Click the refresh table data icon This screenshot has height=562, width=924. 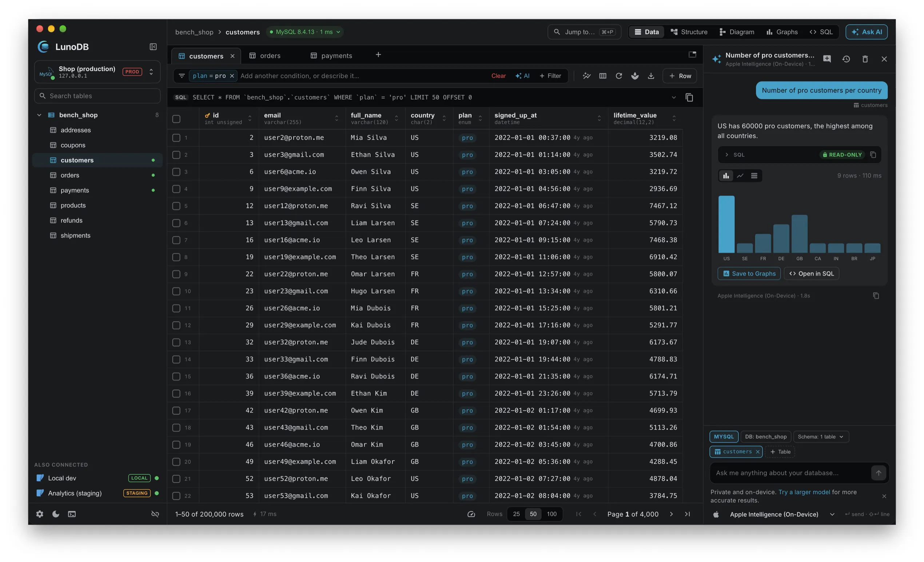619,76
